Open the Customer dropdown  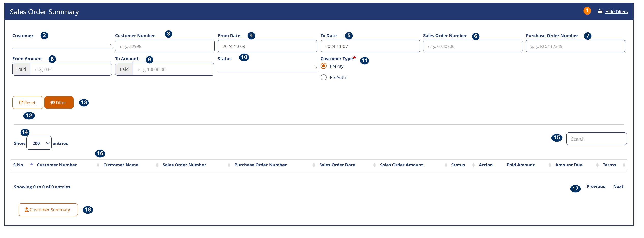pos(62,44)
